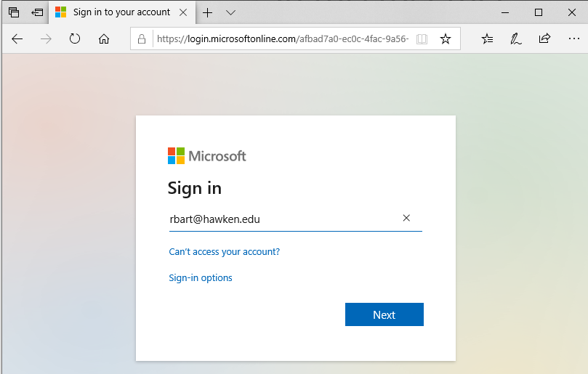Open the tabs you've set aside icon
This screenshot has width=588, height=374.
click(14, 12)
